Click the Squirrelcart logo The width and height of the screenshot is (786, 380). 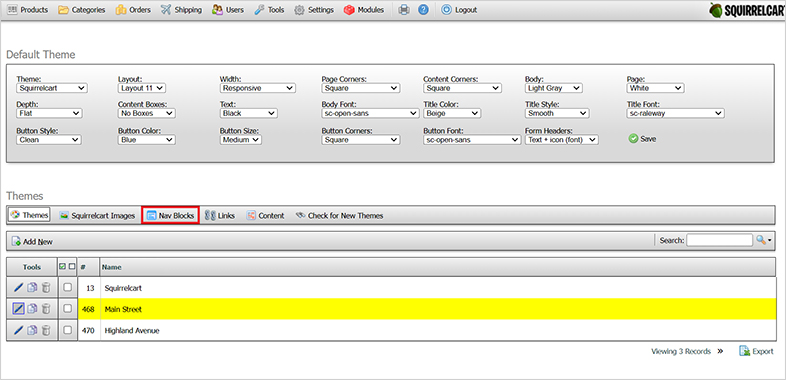(x=747, y=10)
